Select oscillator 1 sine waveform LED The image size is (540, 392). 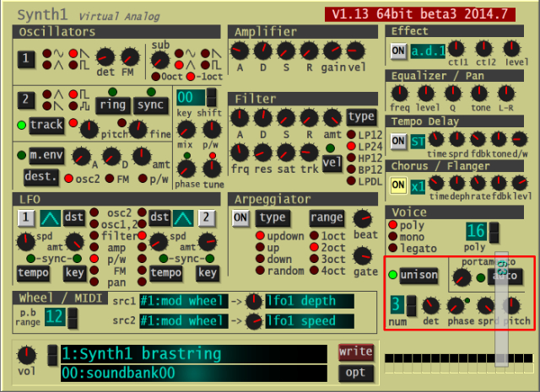[47, 53]
